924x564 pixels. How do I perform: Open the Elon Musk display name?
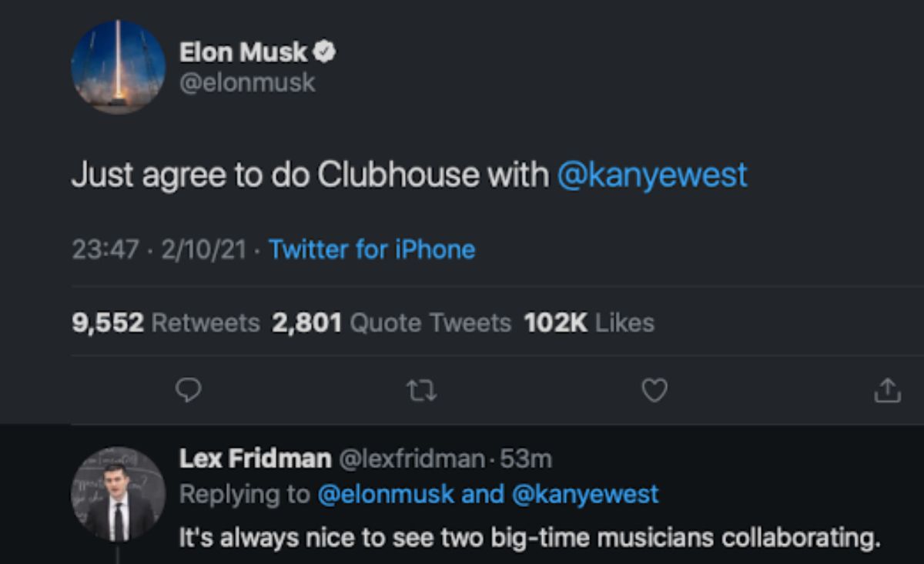coord(243,52)
